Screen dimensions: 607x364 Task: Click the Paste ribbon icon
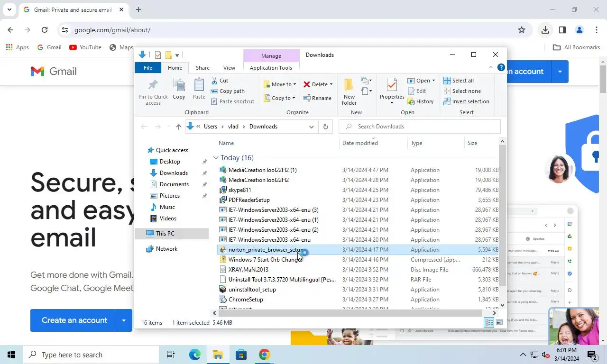point(199,89)
